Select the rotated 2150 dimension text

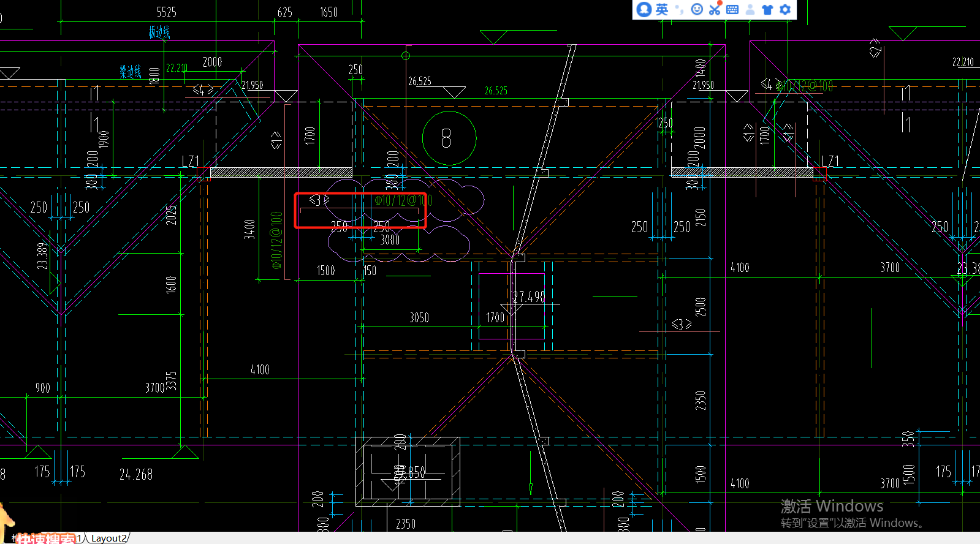point(701,217)
